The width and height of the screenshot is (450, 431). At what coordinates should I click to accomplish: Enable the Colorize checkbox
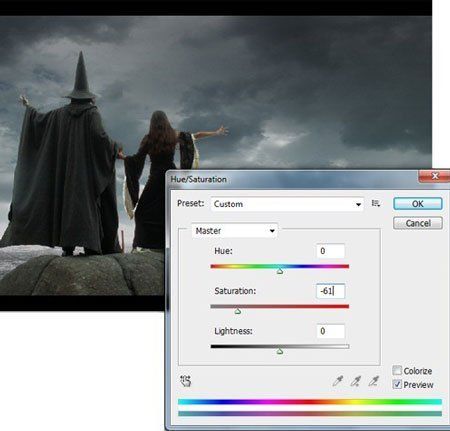pos(397,370)
